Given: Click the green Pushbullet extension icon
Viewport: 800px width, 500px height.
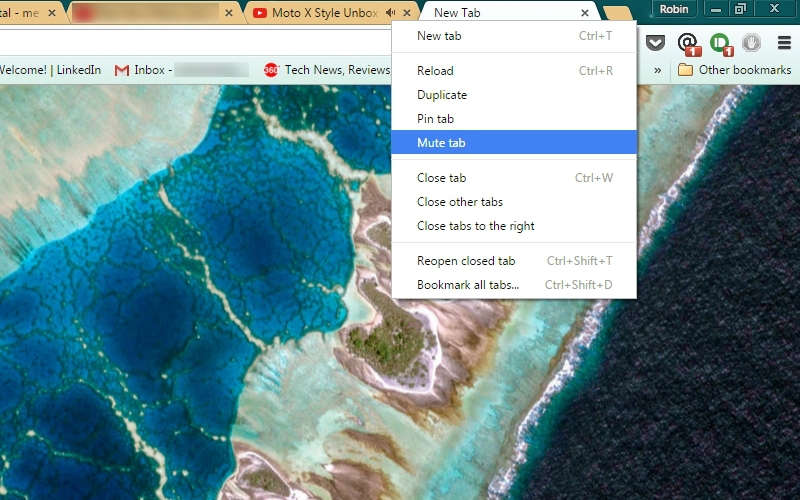Looking at the screenshot, I should (719, 43).
